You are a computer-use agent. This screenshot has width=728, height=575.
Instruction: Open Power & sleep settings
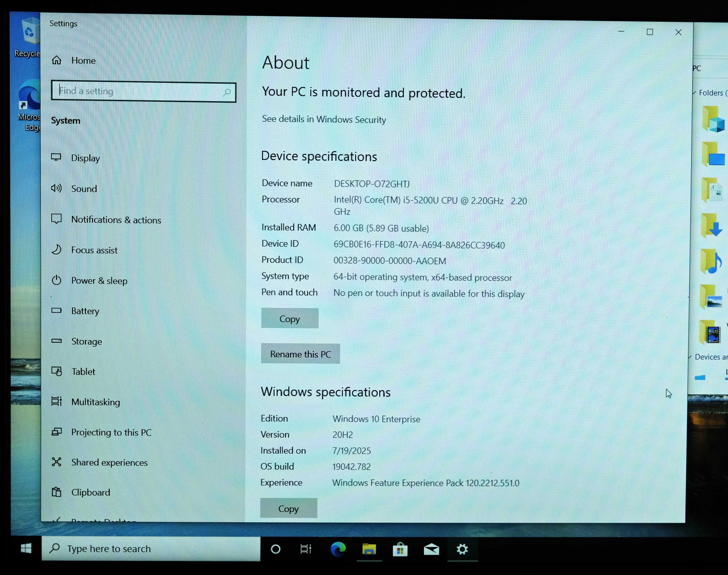(99, 281)
